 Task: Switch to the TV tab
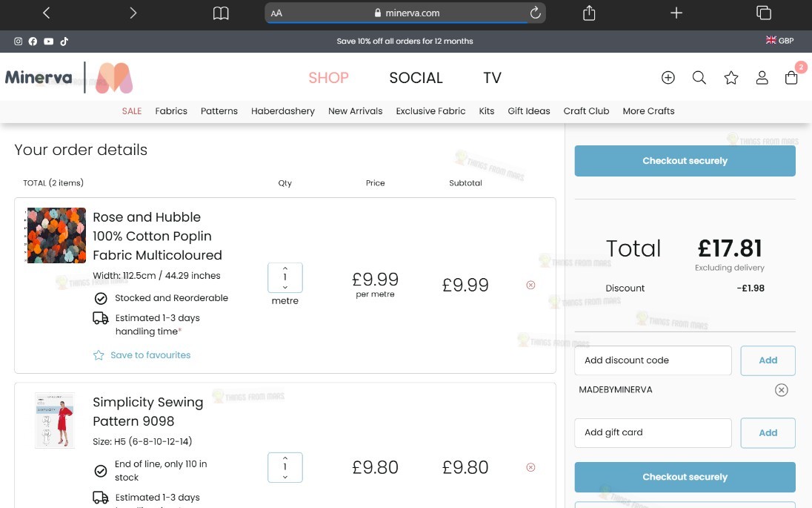click(x=493, y=78)
